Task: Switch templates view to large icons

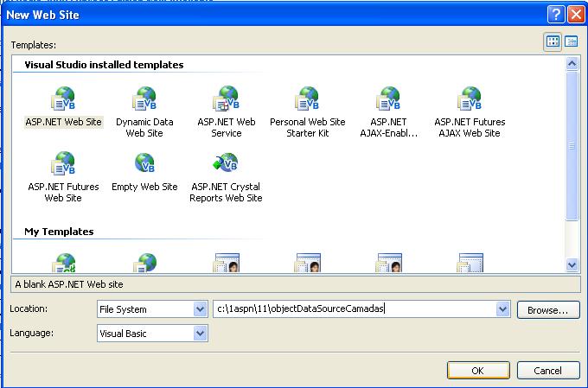Action: (553, 41)
